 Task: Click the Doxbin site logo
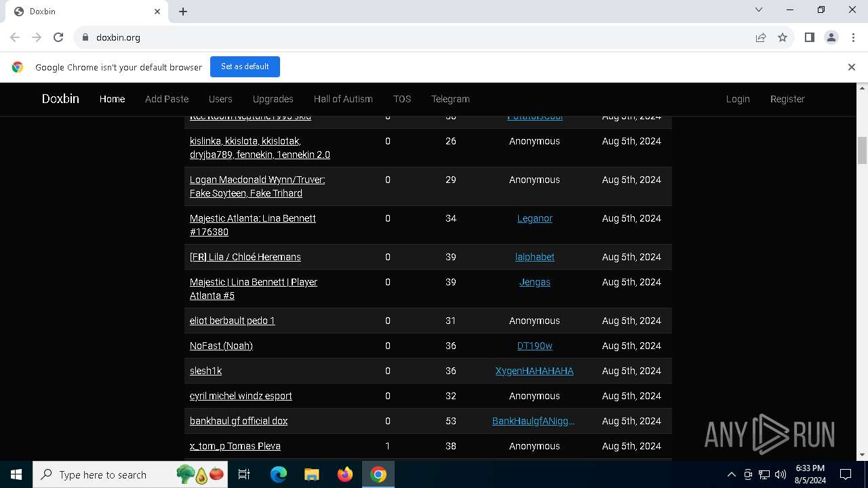click(60, 99)
